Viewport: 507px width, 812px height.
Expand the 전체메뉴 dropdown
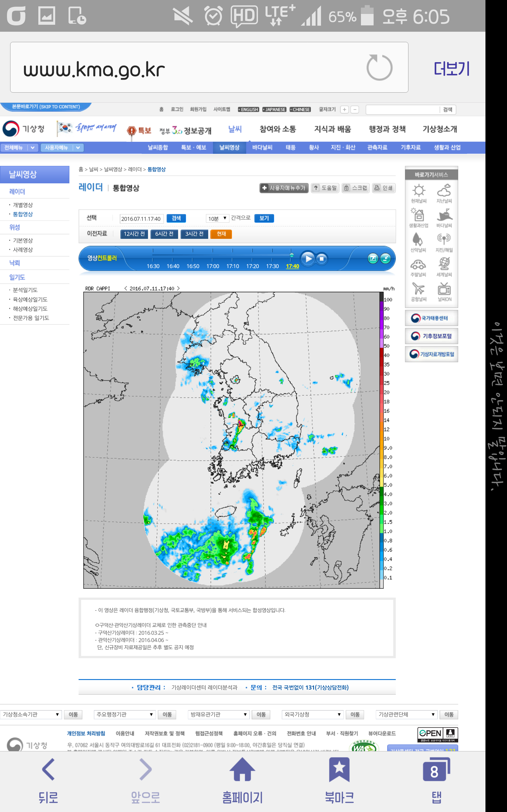19,147
